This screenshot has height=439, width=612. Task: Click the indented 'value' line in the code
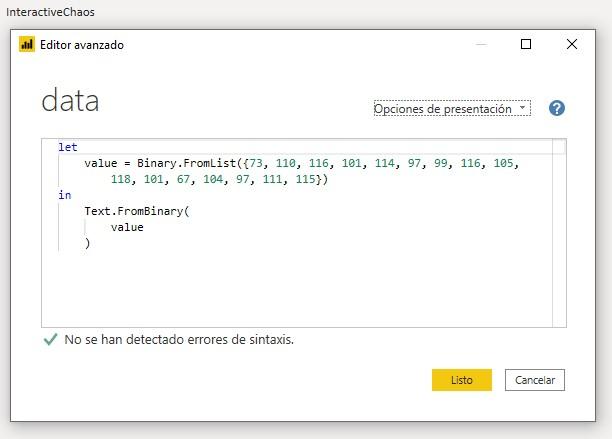127,227
